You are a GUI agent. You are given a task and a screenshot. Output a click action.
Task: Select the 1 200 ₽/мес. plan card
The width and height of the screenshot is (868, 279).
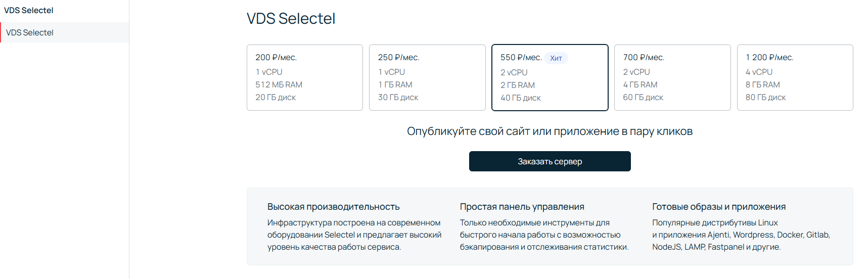click(x=795, y=77)
